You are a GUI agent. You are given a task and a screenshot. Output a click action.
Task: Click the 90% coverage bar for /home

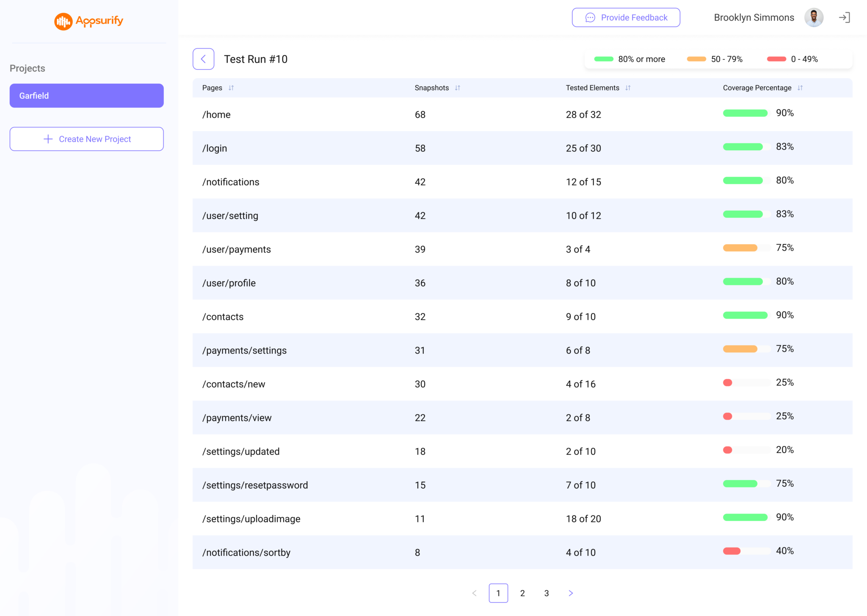[746, 113]
